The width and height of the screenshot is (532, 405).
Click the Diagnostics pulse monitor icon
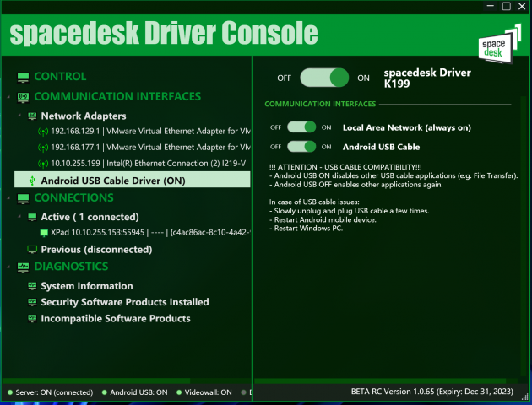(23, 267)
